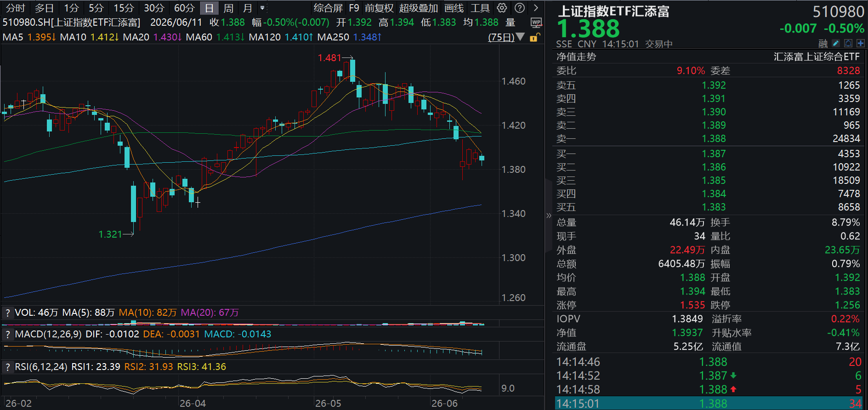
Task: Click 换手 turnover value 8.79%
Action: pyautogui.click(x=845, y=222)
